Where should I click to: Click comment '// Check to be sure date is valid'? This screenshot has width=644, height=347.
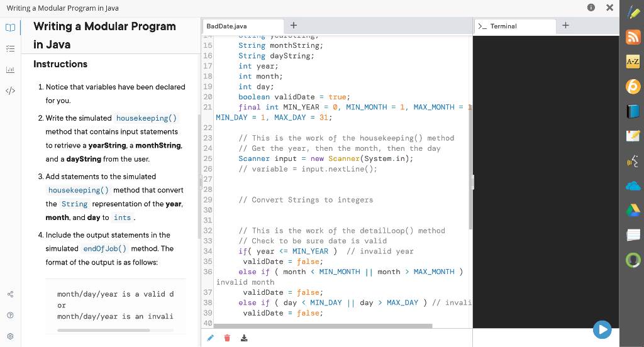[313, 241]
